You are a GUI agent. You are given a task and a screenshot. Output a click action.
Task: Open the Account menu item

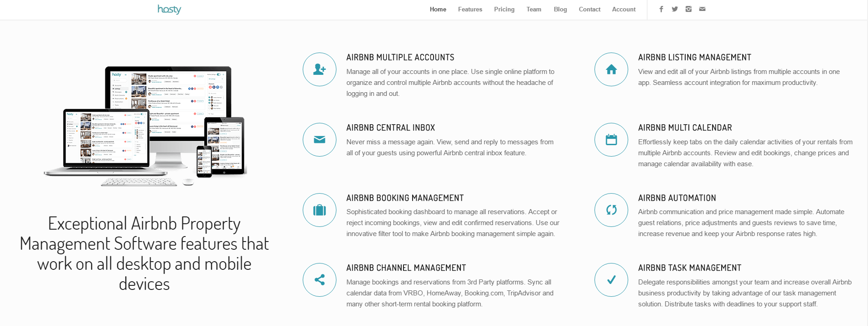pyautogui.click(x=624, y=9)
